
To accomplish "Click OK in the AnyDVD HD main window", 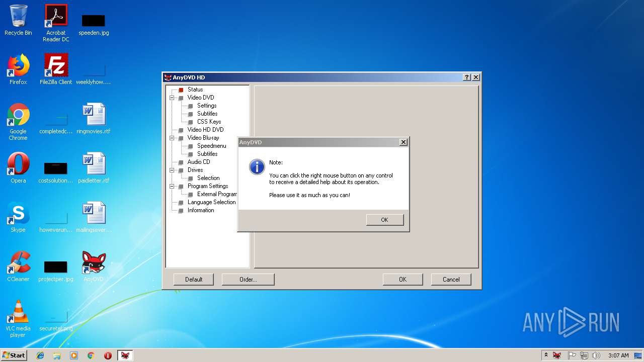I will 403,280.
